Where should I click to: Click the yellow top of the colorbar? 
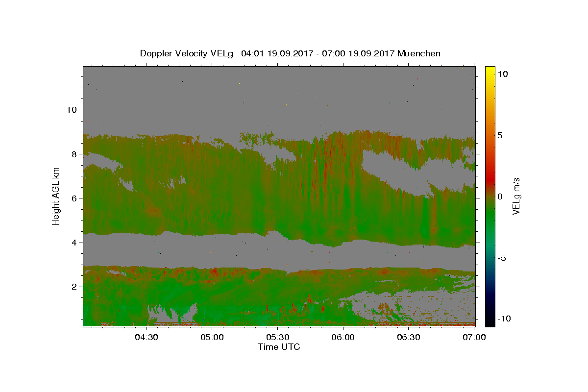[x=490, y=69]
